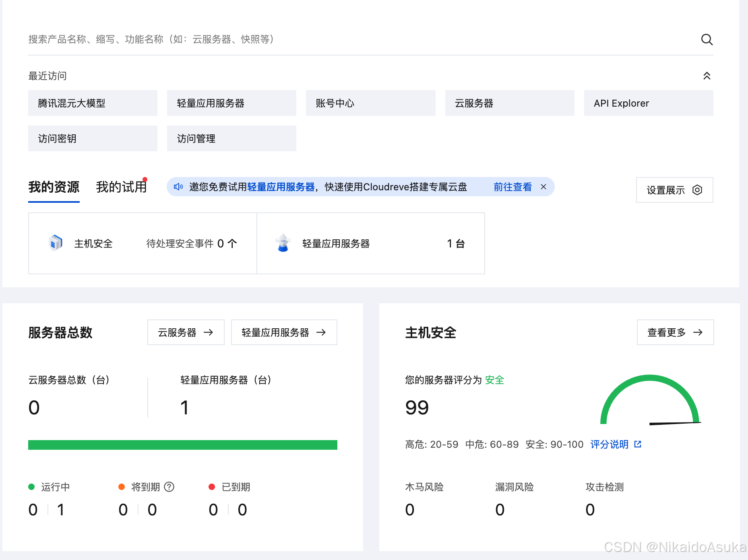Go to 账号中心

tap(370, 103)
